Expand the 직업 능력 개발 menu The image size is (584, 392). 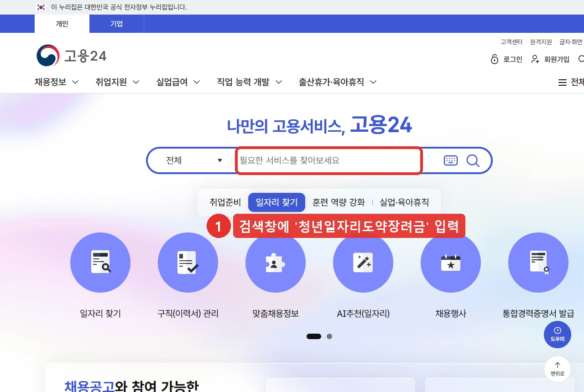[250, 82]
